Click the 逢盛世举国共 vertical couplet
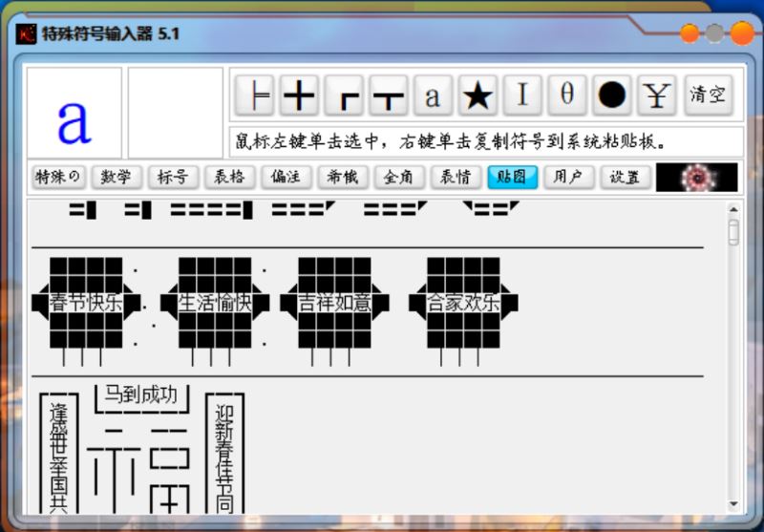Screen dimensions: 764x532 58,453
